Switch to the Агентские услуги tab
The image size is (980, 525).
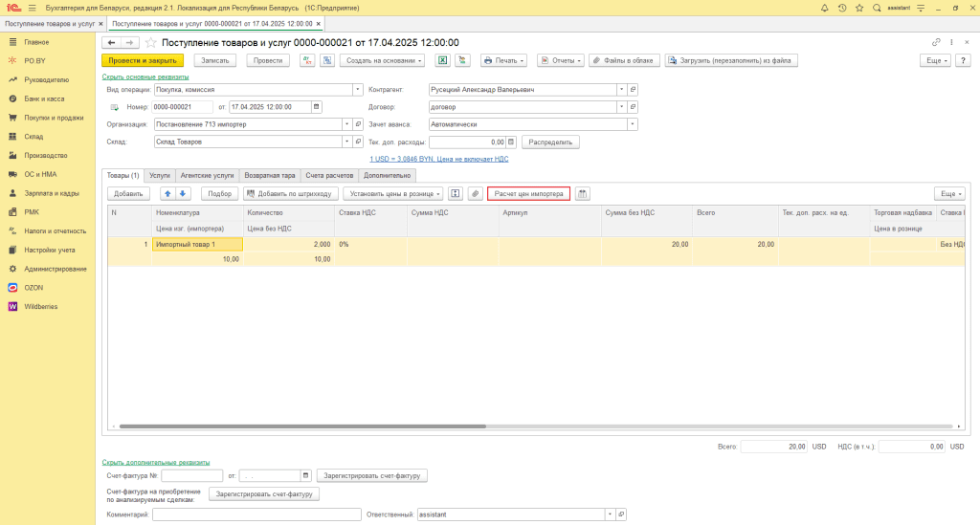(207, 175)
